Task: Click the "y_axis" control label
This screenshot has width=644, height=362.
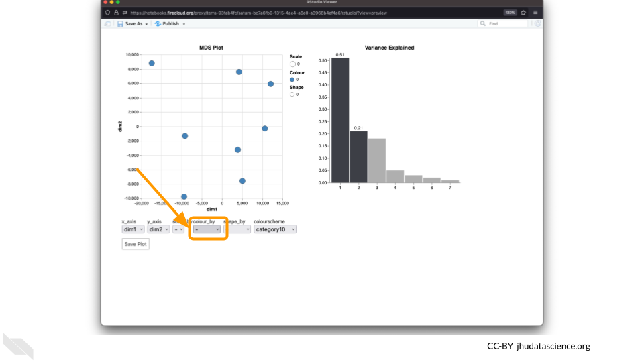Action: 154,222
